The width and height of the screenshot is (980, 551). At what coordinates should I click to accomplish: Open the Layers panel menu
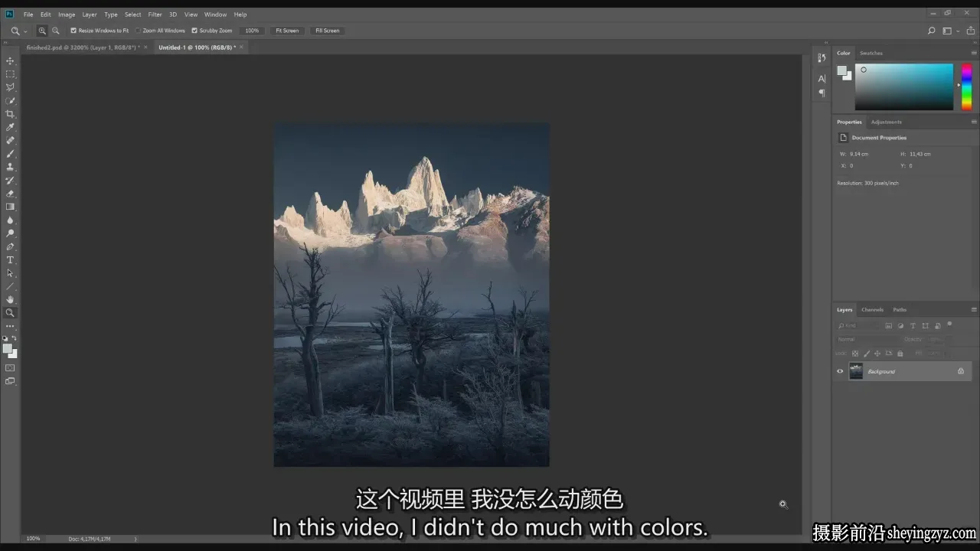974,310
